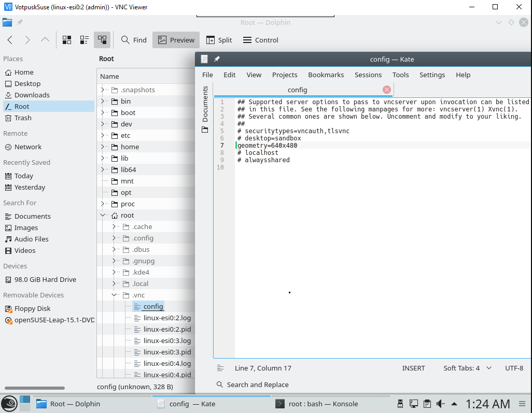
Task: Pin the Kate window on top
Action: (x=217, y=60)
